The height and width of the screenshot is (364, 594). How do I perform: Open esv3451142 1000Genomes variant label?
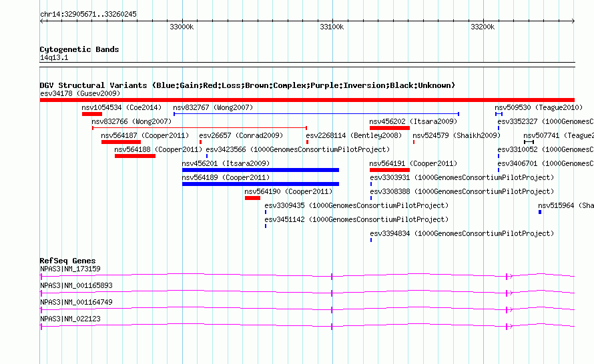356,219
